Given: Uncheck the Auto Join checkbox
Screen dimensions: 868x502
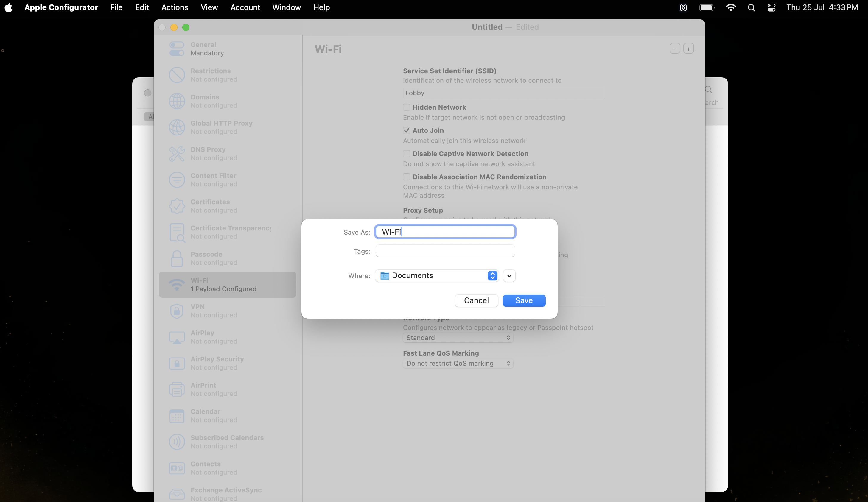Looking at the screenshot, I should [406, 130].
